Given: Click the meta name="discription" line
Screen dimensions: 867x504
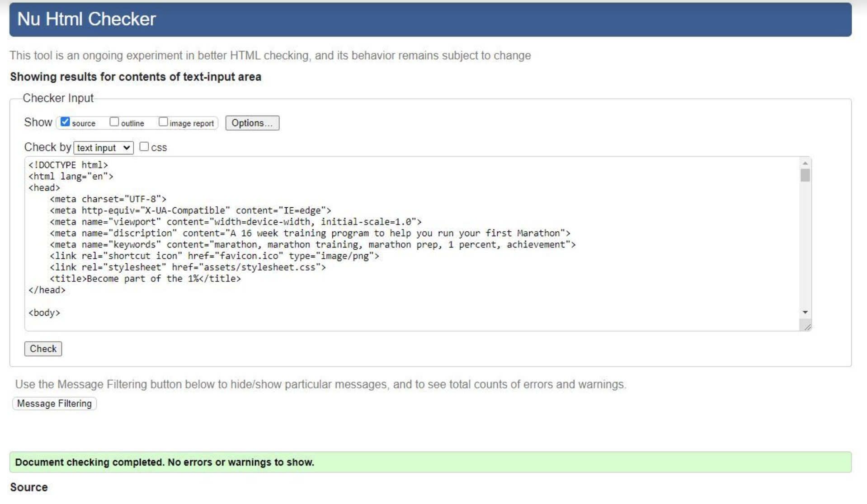Looking at the screenshot, I should (x=310, y=233).
